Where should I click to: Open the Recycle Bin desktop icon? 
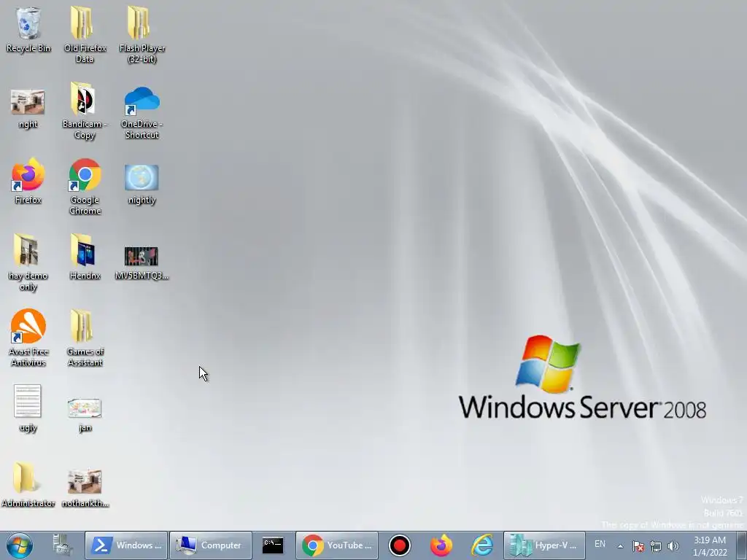click(28, 30)
